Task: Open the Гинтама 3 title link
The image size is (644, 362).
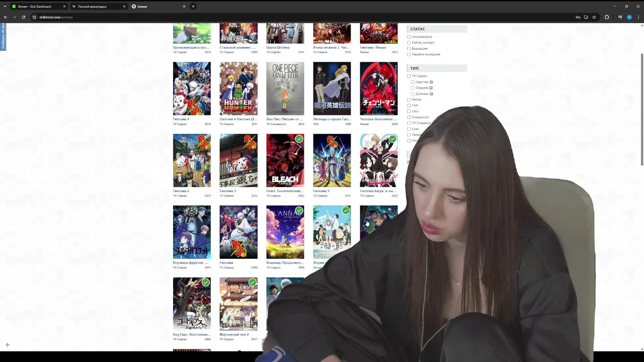Action: pyautogui.click(x=228, y=191)
